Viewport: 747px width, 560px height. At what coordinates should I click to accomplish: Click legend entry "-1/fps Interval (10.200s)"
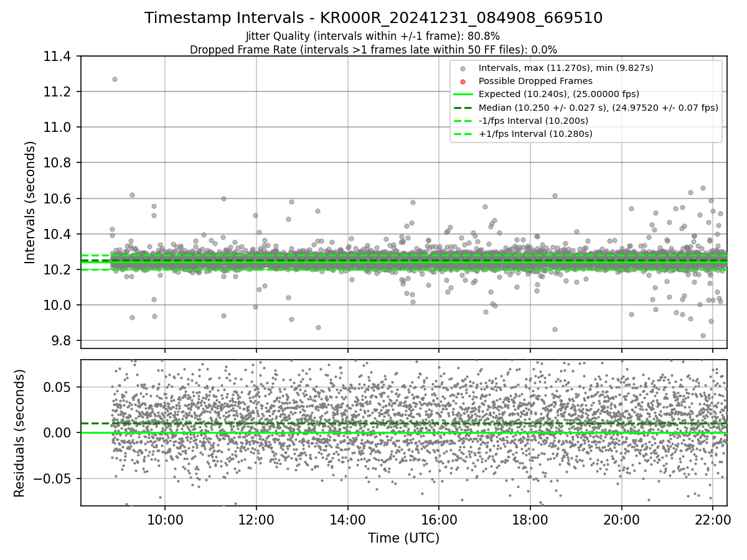(533, 121)
